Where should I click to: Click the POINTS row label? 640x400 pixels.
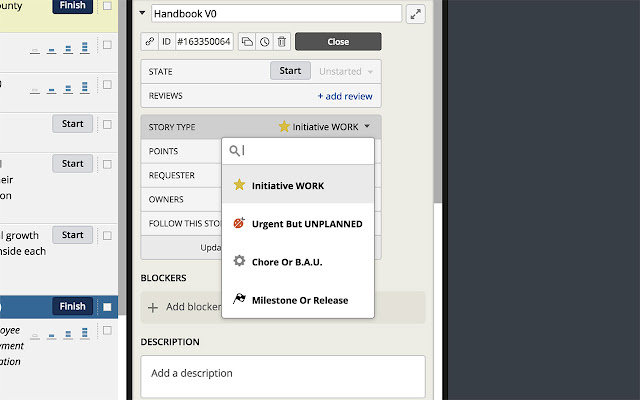click(163, 151)
